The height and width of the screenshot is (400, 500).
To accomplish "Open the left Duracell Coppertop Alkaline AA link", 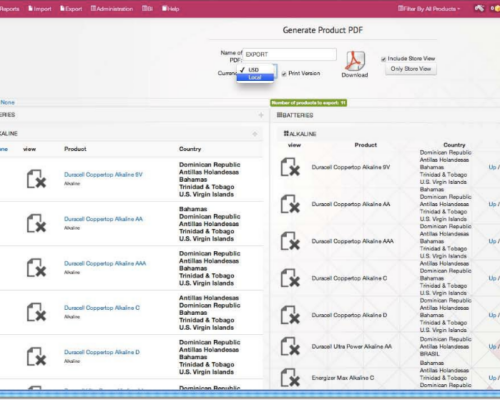I will click(103, 219).
